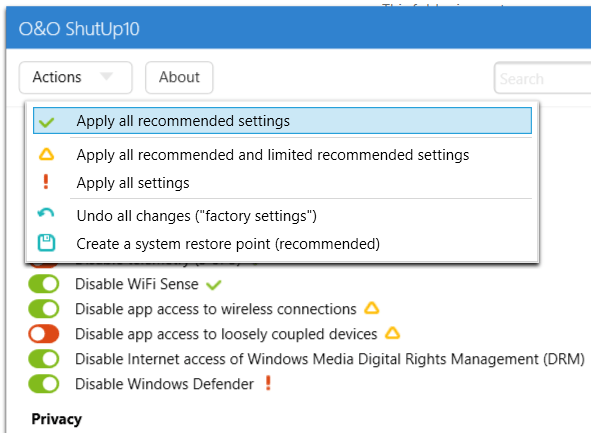The image size is (591, 433).
Task: Click green checkmark next to Disable WiFi Sense
Action: [214, 285]
